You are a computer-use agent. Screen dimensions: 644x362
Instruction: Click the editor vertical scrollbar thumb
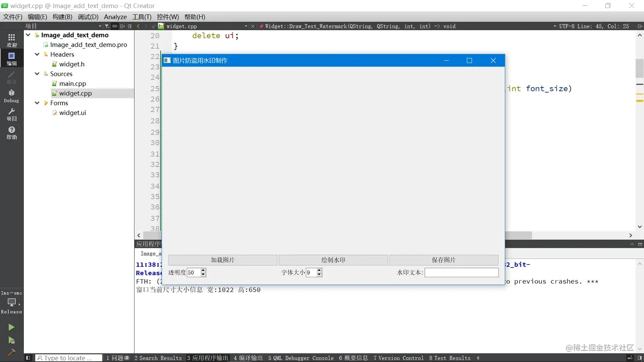pyautogui.click(x=640, y=68)
